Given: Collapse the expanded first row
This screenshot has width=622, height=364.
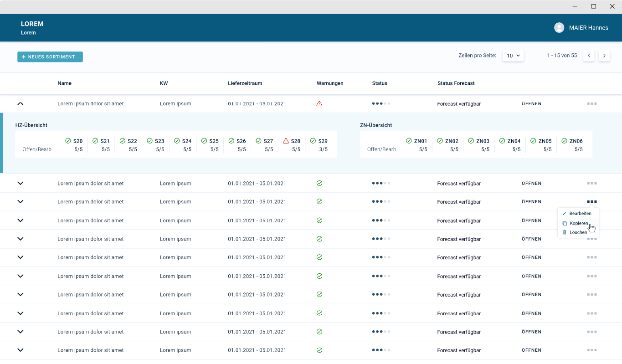Looking at the screenshot, I should coord(20,103).
